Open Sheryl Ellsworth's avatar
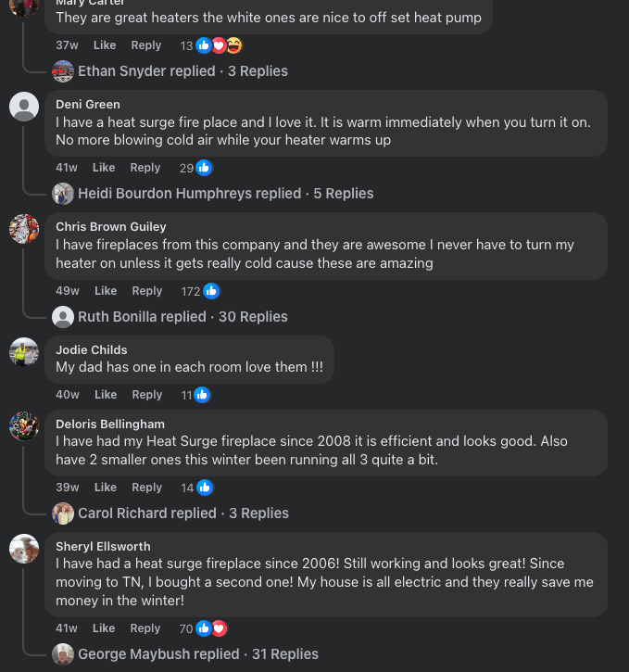 [x=24, y=549]
